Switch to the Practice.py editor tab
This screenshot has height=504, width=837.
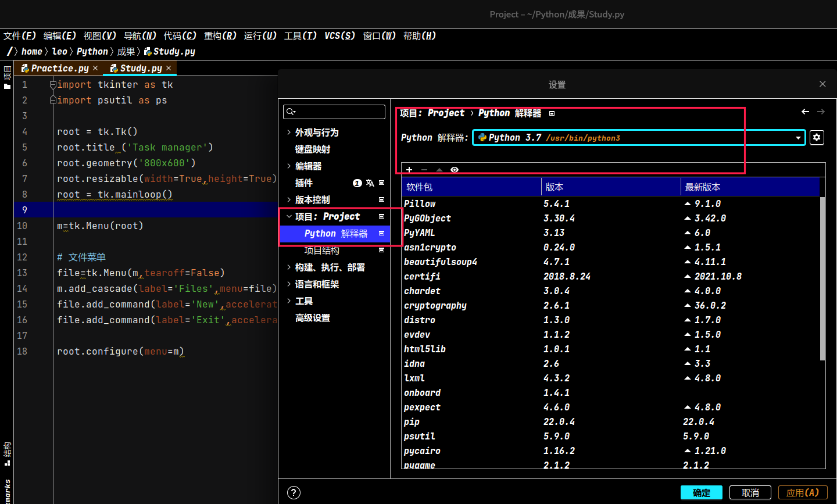click(59, 68)
